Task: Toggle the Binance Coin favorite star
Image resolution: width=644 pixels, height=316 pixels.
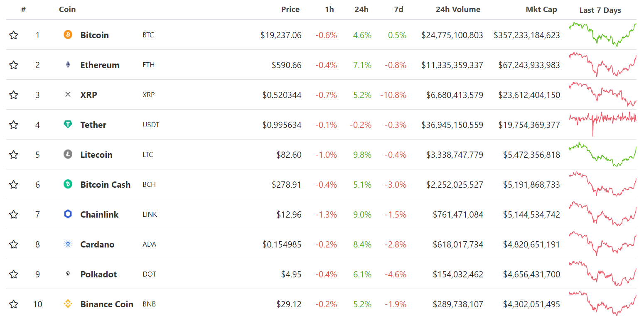Action: (x=14, y=304)
